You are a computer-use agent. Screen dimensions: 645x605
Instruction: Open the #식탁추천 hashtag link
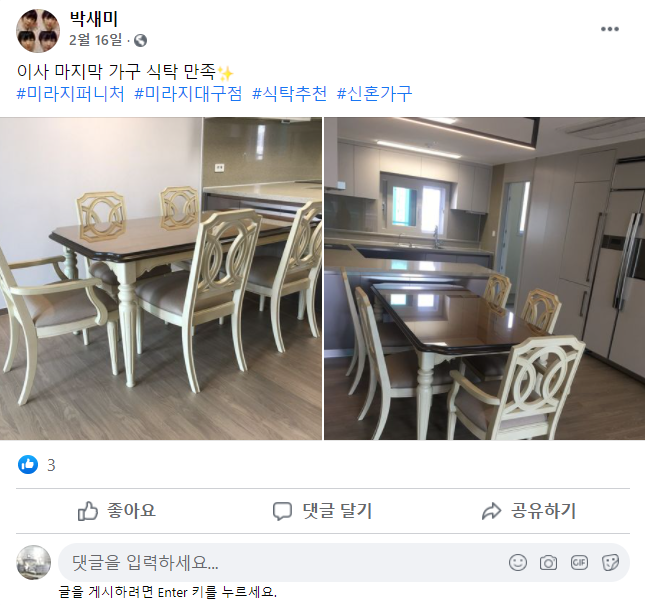point(290,94)
